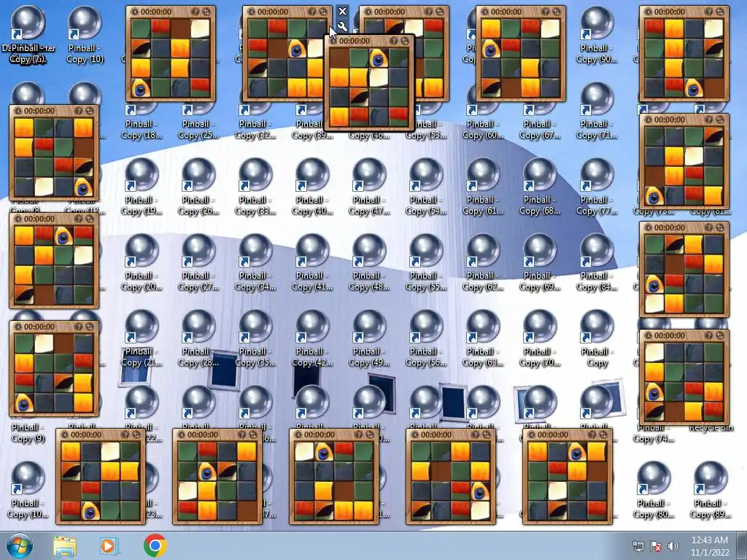Select the Pinball - Copy (34 shortcut
The height and width of the screenshot is (560, 747).
point(255,262)
